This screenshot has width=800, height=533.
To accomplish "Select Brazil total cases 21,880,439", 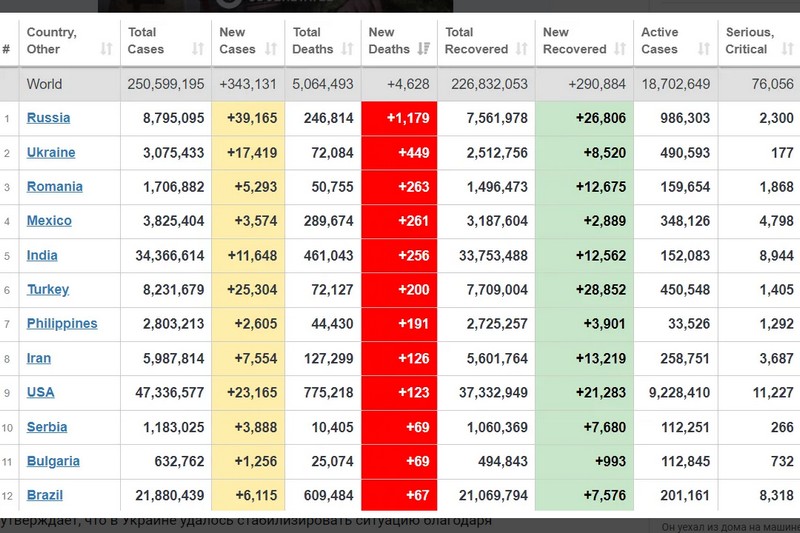I will coord(170,496).
